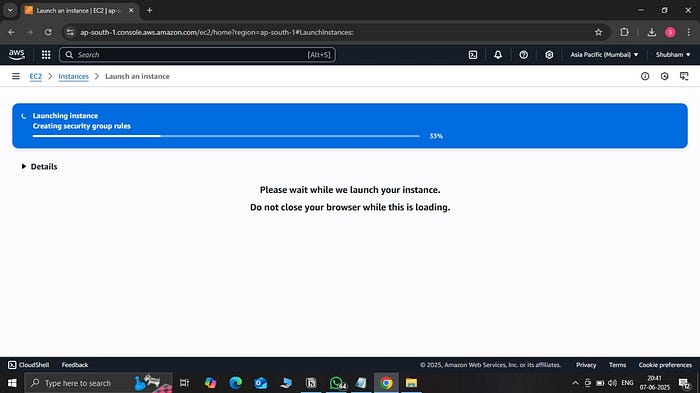Open the AWS services grid menu
700x393 pixels.
coord(46,54)
